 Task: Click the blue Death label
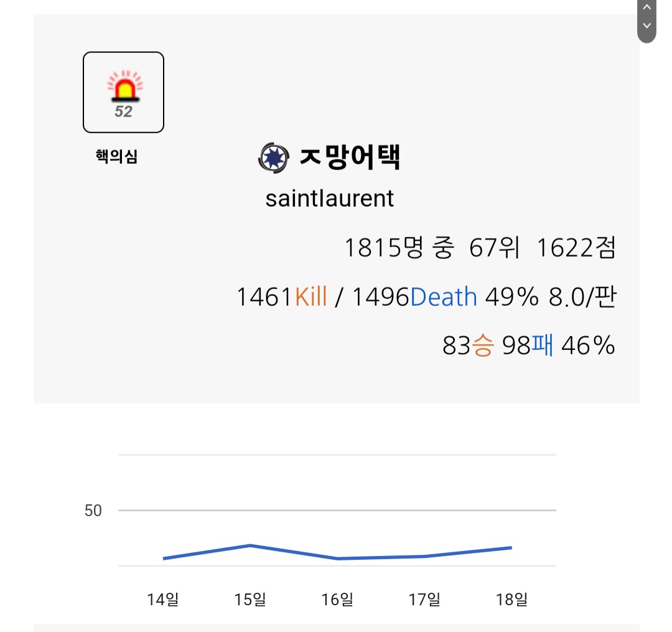coord(444,297)
